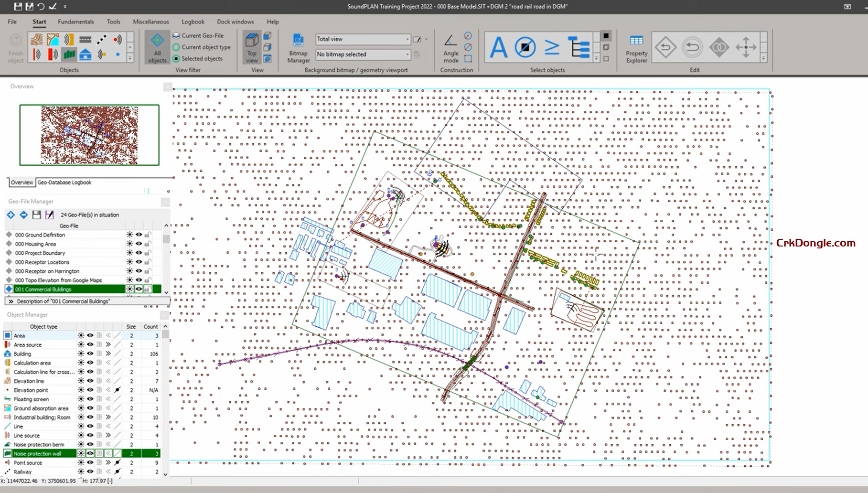Click the Overview map thumbnail
868x493 pixels.
(x=89, y=135)
